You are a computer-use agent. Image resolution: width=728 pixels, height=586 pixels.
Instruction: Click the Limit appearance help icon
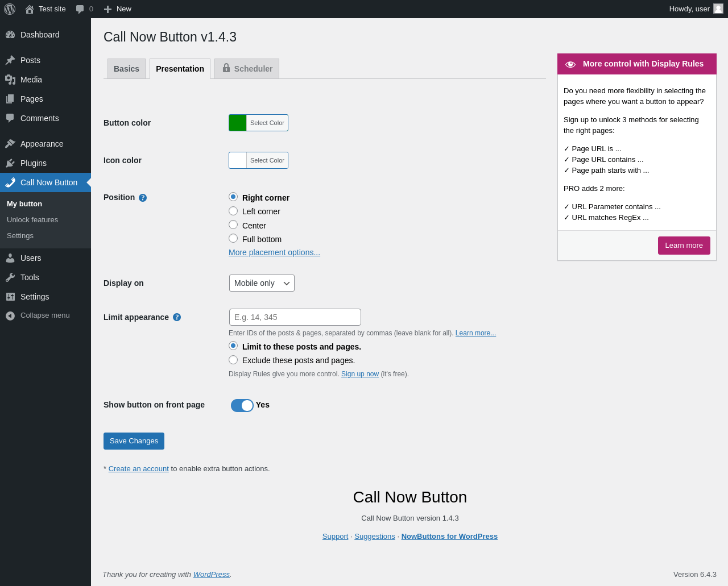(177, 317)
